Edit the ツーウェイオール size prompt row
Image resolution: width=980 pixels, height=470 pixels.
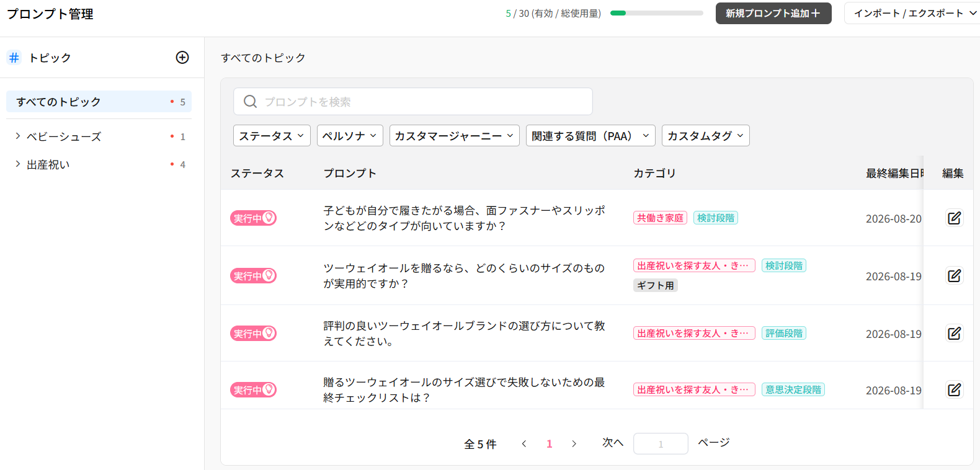(x=954, y=276)
